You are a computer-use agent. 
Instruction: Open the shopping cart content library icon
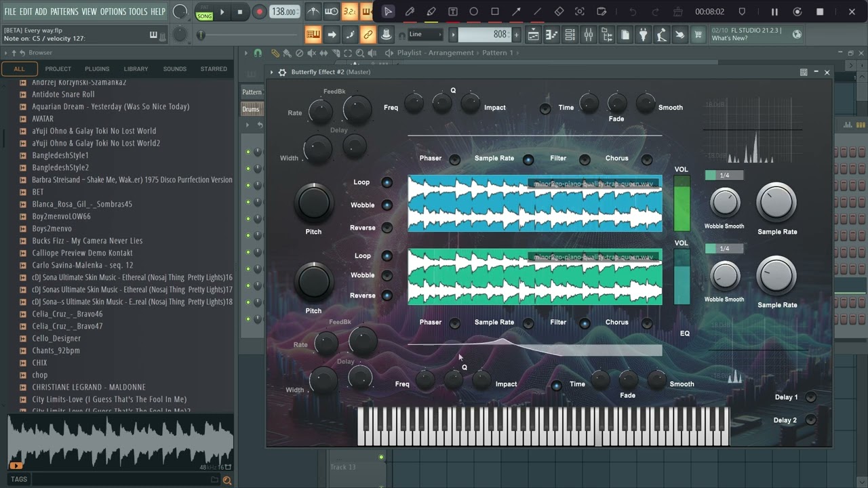698,35
